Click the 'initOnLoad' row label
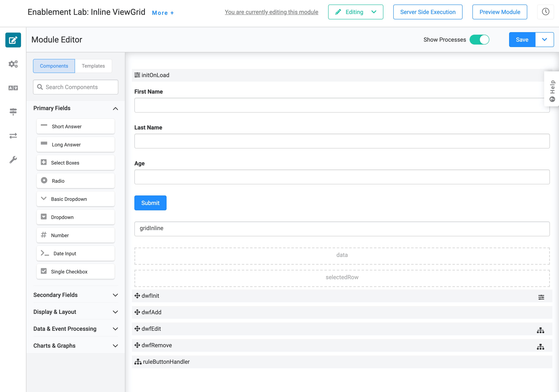Image resolution: width=559 pixels, height=392 pixels. point(155,75)
